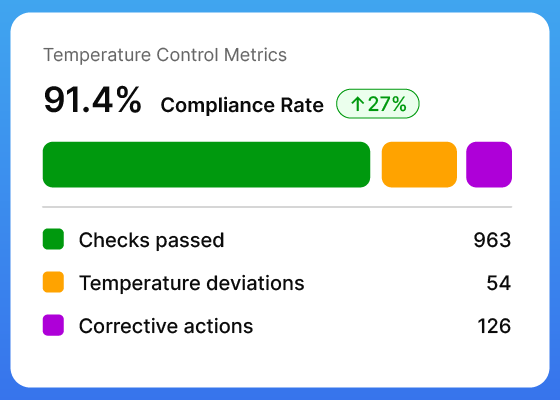Click the 91.4% compliance value
Viewport: 560px width, 400px height.
(x=92, y=100)
